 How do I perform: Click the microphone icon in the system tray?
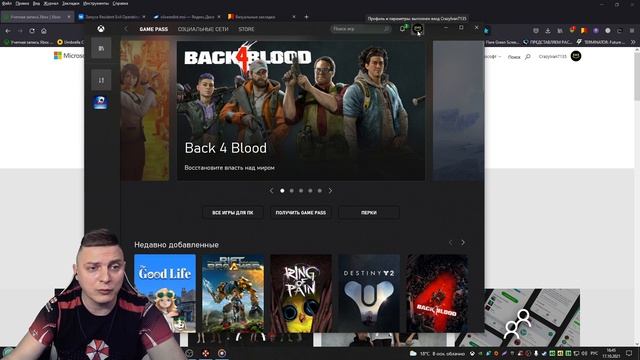(536, 353)
